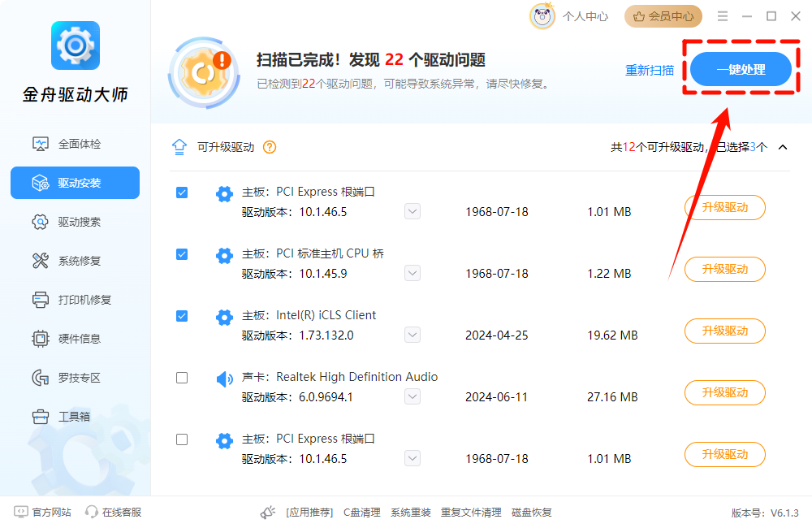The image size is (812, 528).
Task: Click the 在线客服 headset icon
Action: [91, 512]
